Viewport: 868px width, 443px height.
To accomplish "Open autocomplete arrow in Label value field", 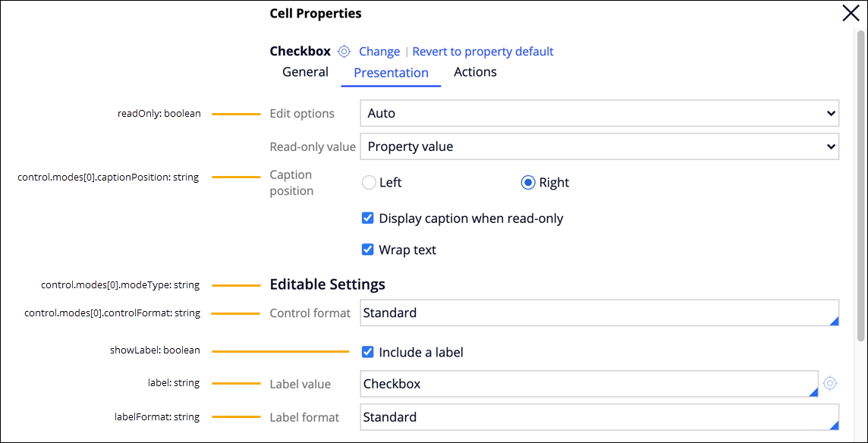I will pos(813,391).
